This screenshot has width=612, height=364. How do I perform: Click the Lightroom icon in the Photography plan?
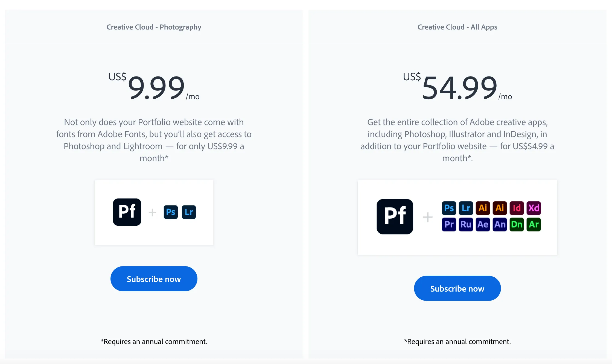point(189,212)
